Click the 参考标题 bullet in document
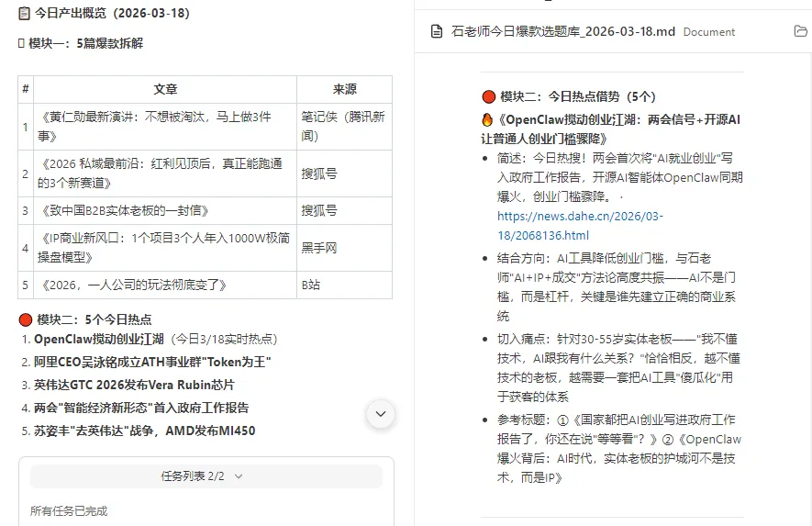The image size is (812, 526). tap(618, 449)
